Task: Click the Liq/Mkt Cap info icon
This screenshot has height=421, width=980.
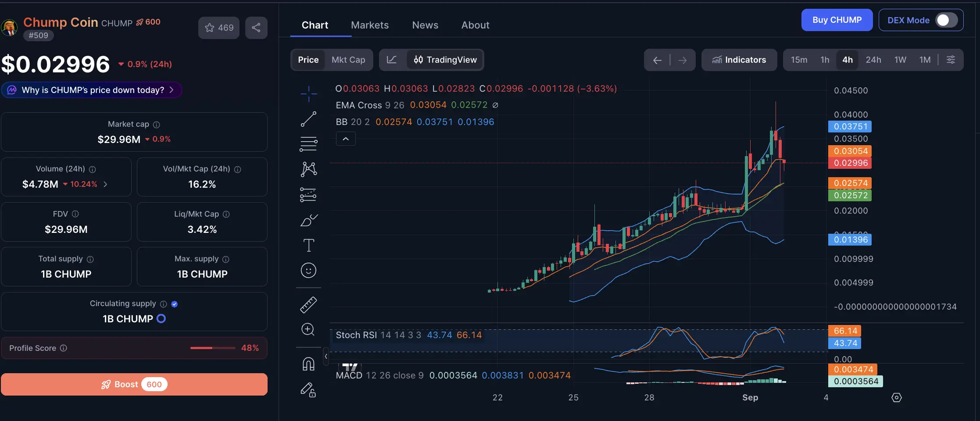Action: pyautogui.click(x=226, y=214)
